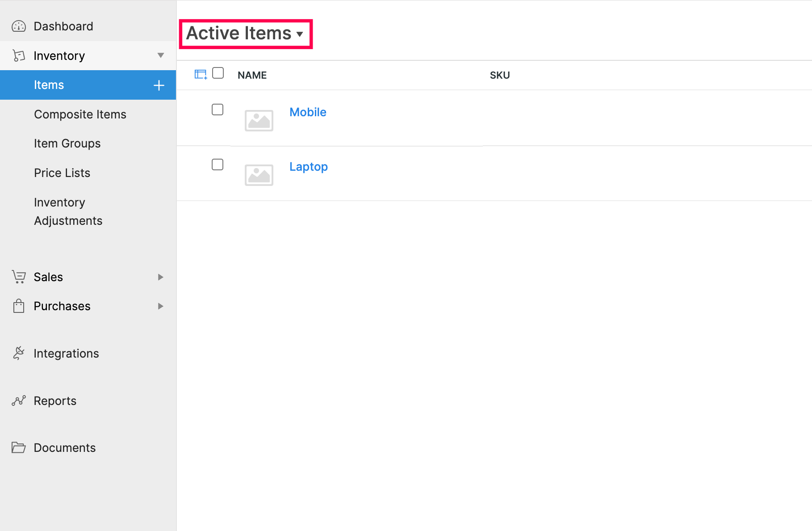Click the Documents folder icon
Screen dimensions: 812x531
click(19, 447)
